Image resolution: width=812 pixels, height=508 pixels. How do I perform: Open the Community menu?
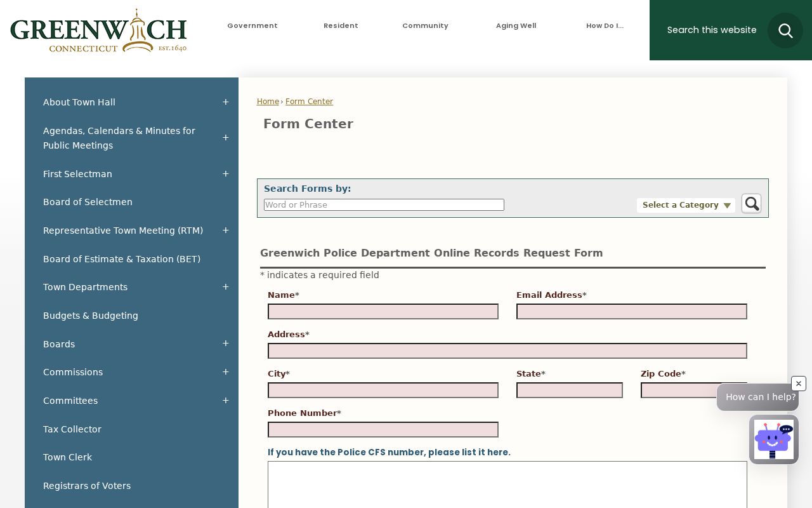(x=425, y=26)
